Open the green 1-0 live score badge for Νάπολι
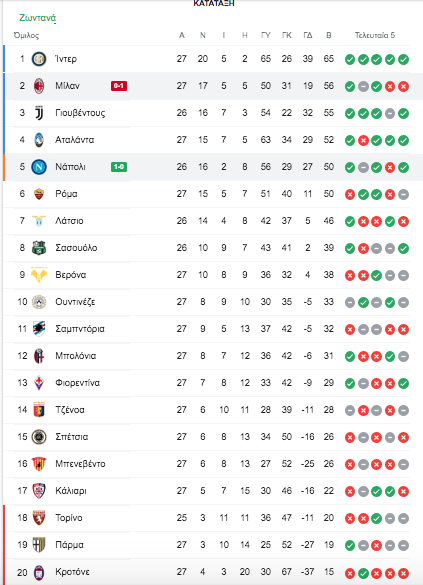Screen dimensions: 423x585 (119, 167)
